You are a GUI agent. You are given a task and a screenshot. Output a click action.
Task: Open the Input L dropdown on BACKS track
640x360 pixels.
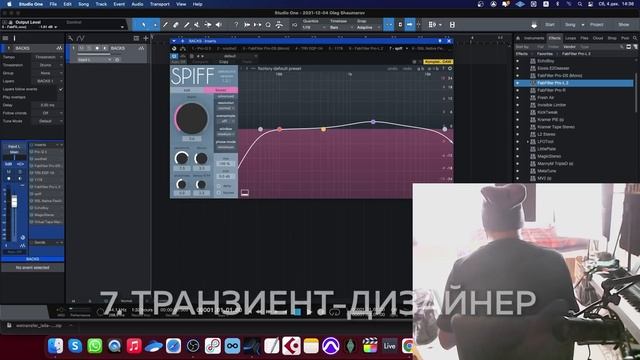94,60
